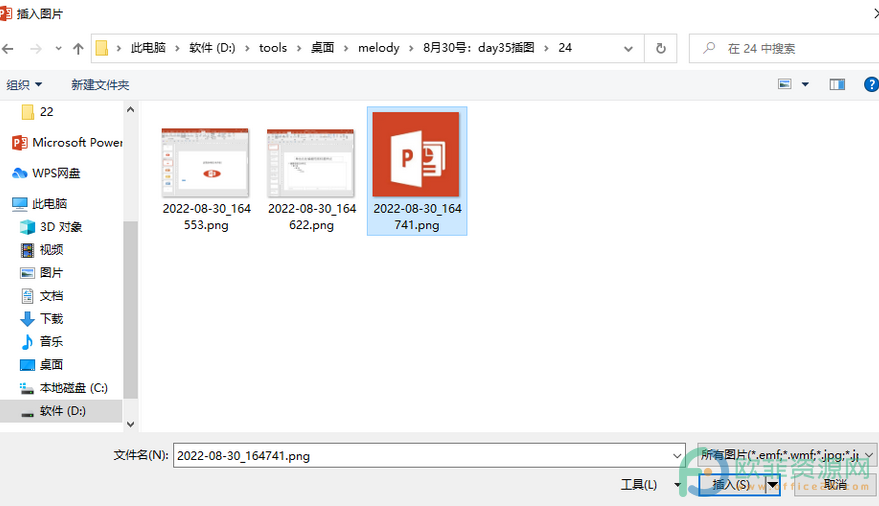The height and width of the screenshot is (506, 879).
Task: Click the search box 在 24 中搜索
Action: [785, 49]
